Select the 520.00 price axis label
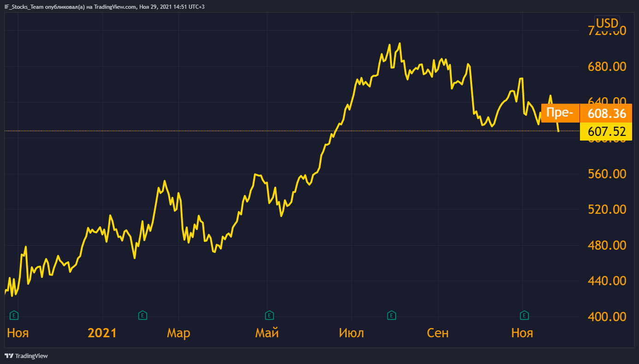The image size is (639, 364). click(x=607, y=210)
